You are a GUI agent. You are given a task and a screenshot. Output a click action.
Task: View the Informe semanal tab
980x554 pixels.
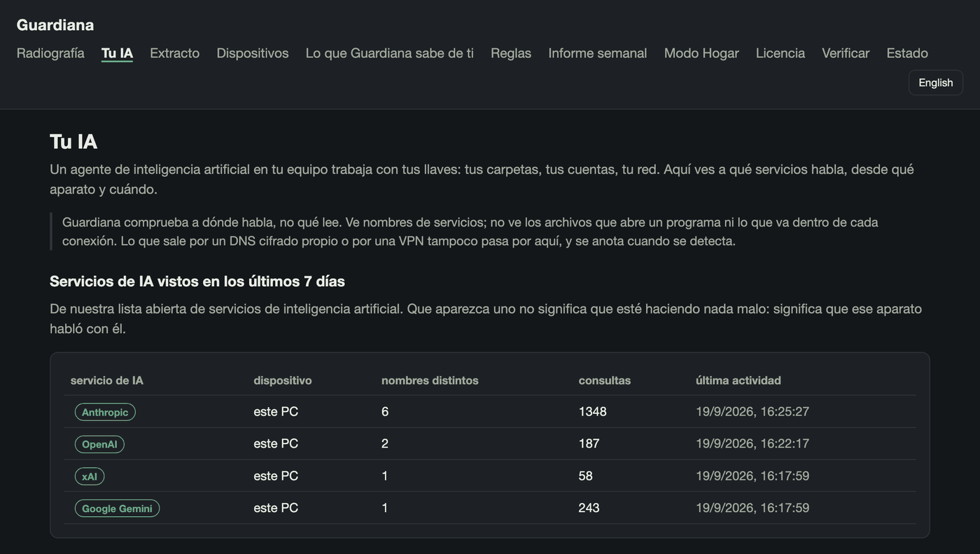point(598,53)
